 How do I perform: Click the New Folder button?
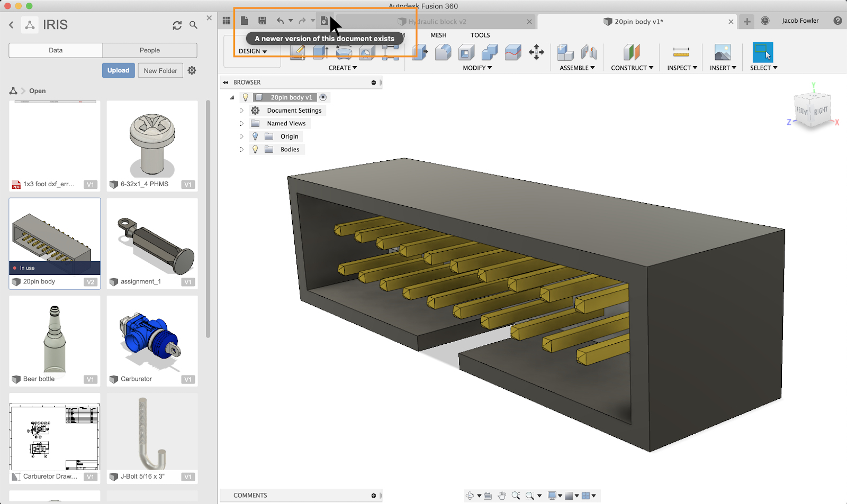pos(160,70)
